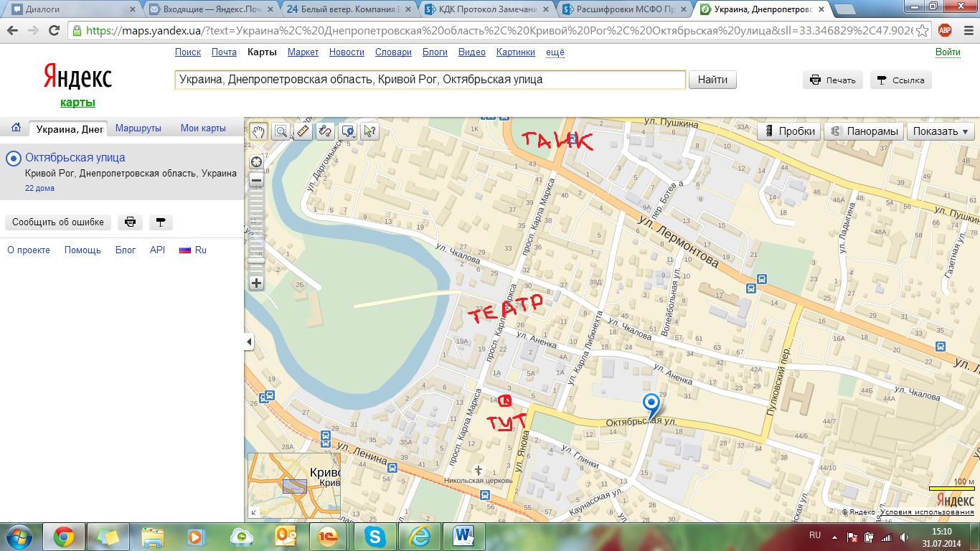
Task: Open the Ru language selector
Action: 193,250
